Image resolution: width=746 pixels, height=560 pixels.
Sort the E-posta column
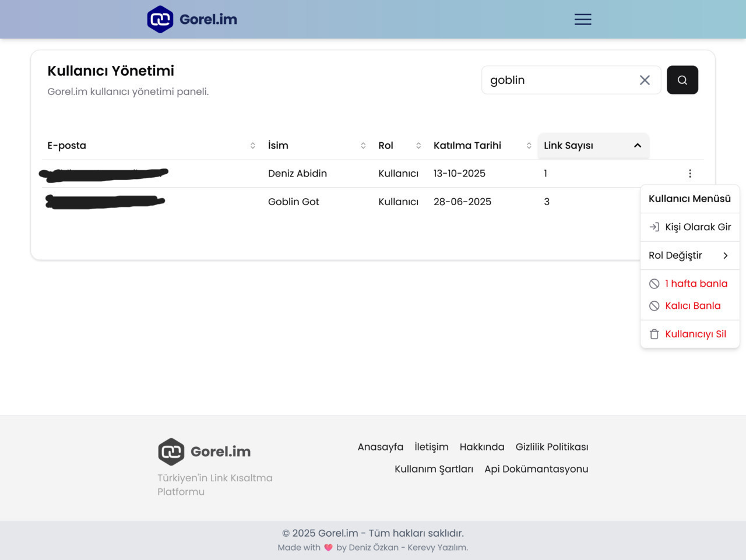point(252,145)
